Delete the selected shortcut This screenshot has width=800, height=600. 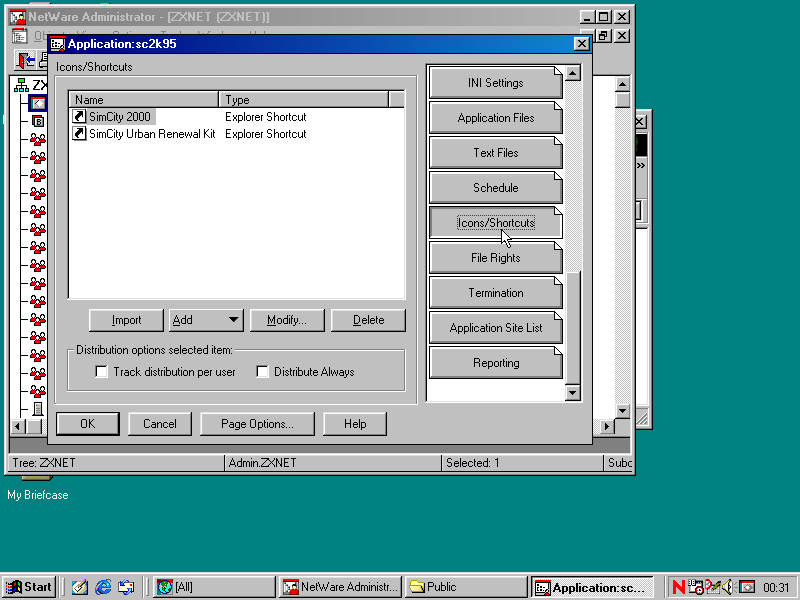[x=368, y=320]
